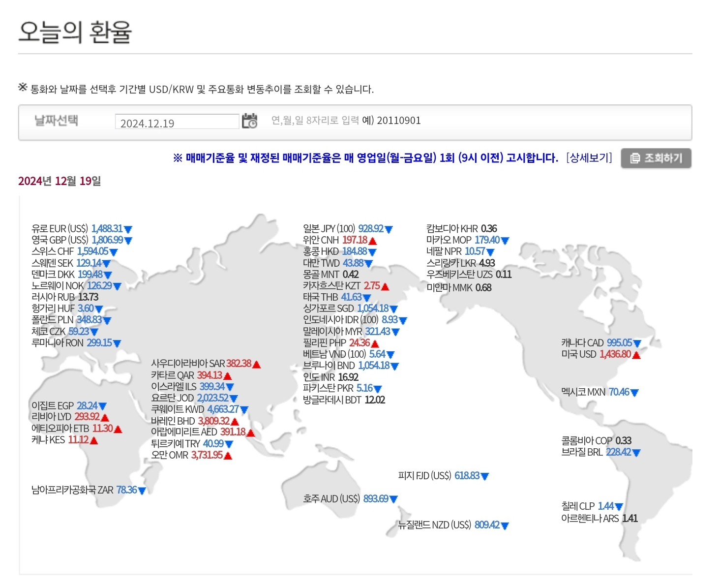Select the 브라질 BRL rate 228.42
This screenshot has height=588, width=719.
619,452
